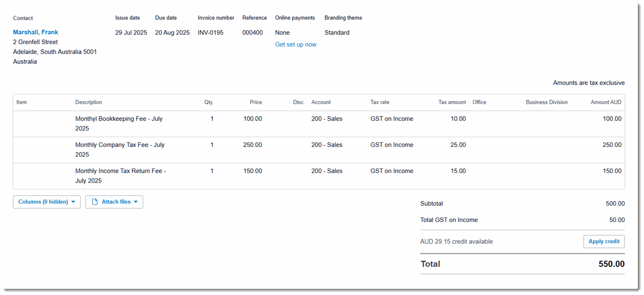Click the 25.00 tax amount cell

click(x=458, y=145)
